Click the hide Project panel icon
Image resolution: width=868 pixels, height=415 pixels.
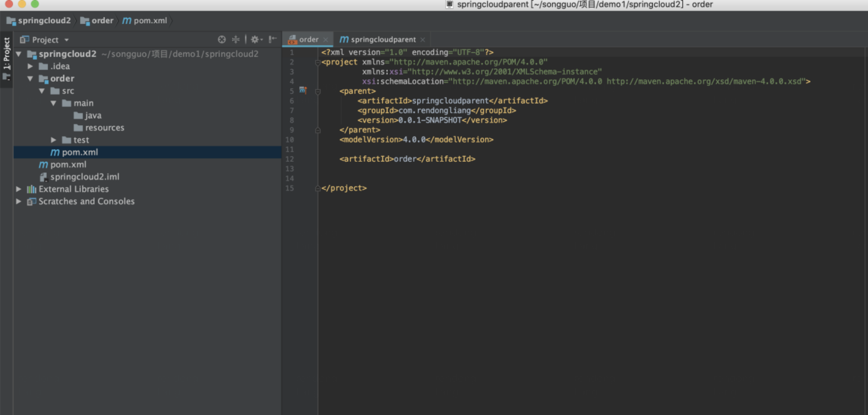(x=273, y=40)
